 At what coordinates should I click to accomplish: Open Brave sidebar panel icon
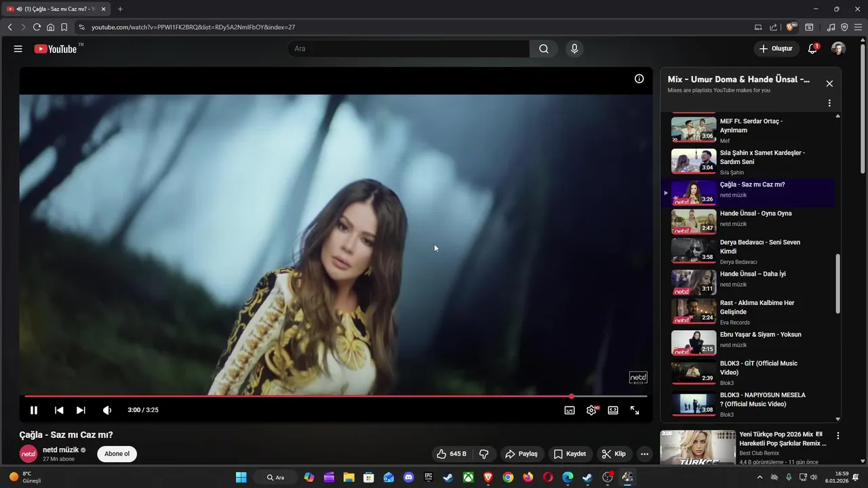[x=809, y=27]
